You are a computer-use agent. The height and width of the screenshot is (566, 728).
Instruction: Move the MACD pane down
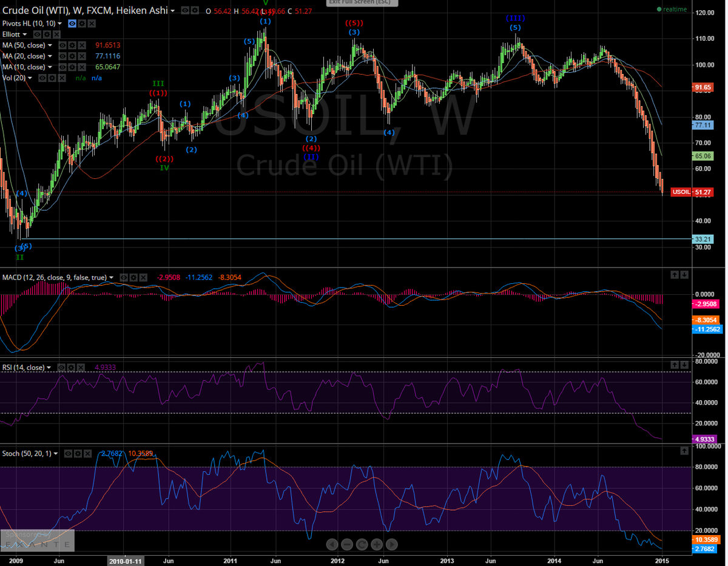(684, 275)
